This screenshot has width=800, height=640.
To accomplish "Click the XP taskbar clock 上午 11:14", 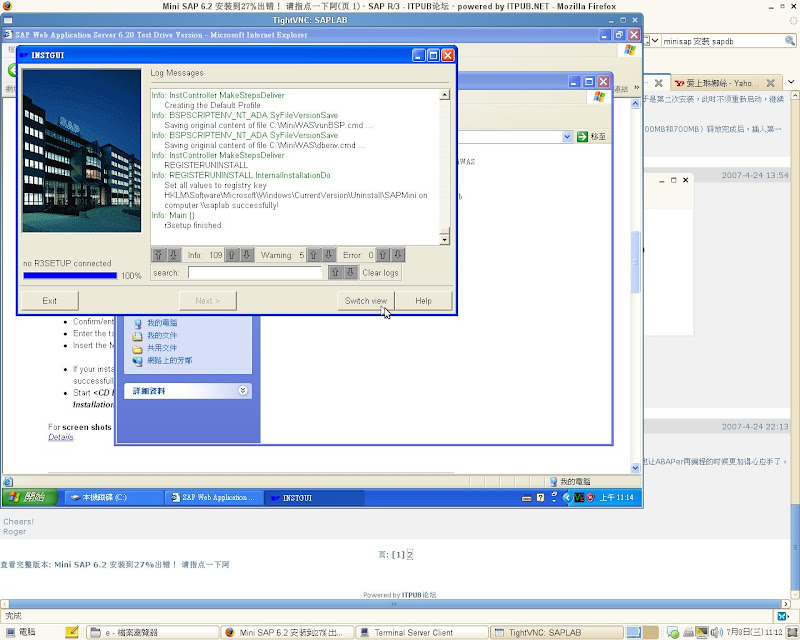I will [x=616, y=497].
